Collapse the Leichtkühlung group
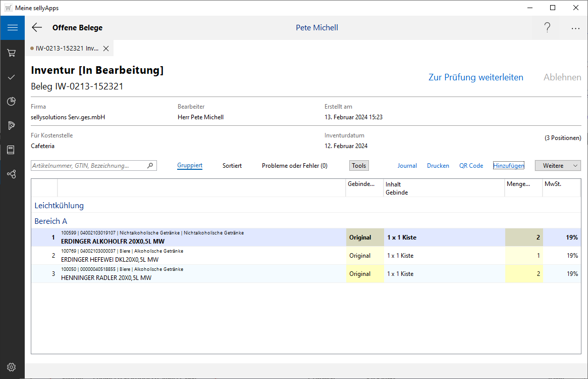This screenshot has height=379, width=588. (59, 206)
